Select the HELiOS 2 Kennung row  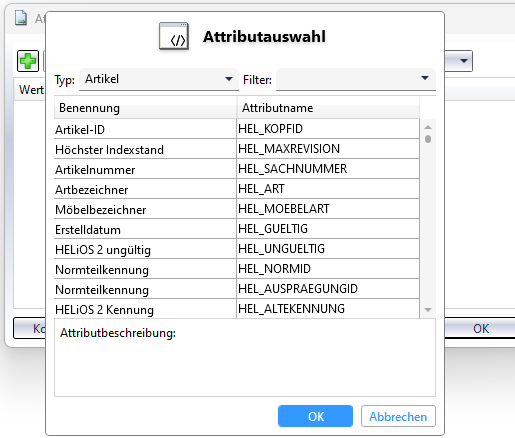point(237,309)
